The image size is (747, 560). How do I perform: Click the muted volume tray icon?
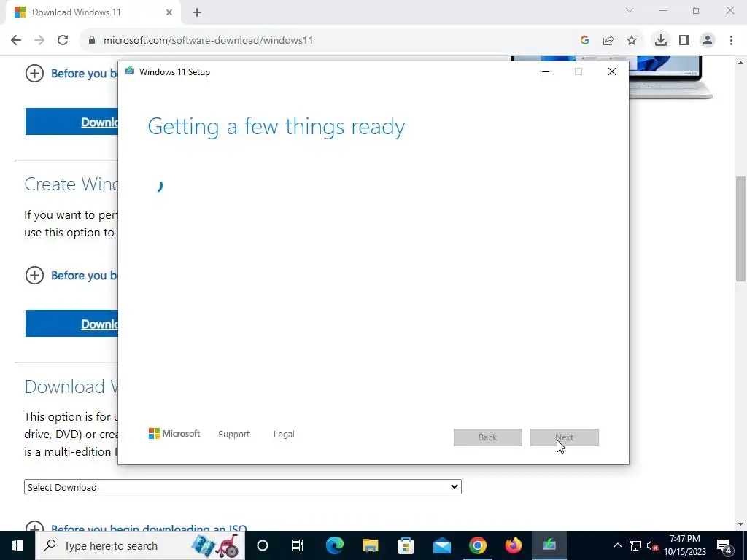point(652,545)
